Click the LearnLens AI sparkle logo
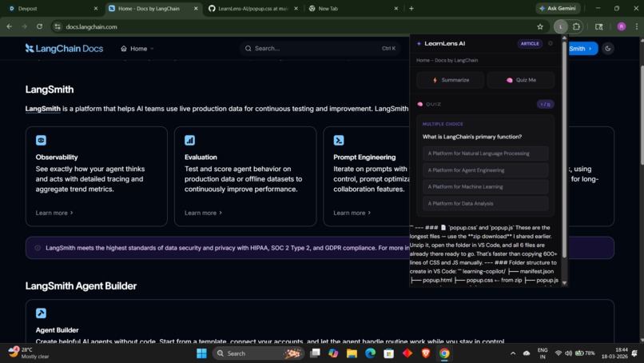The width and height of the screenshot is (644, 363). (419, 44)
